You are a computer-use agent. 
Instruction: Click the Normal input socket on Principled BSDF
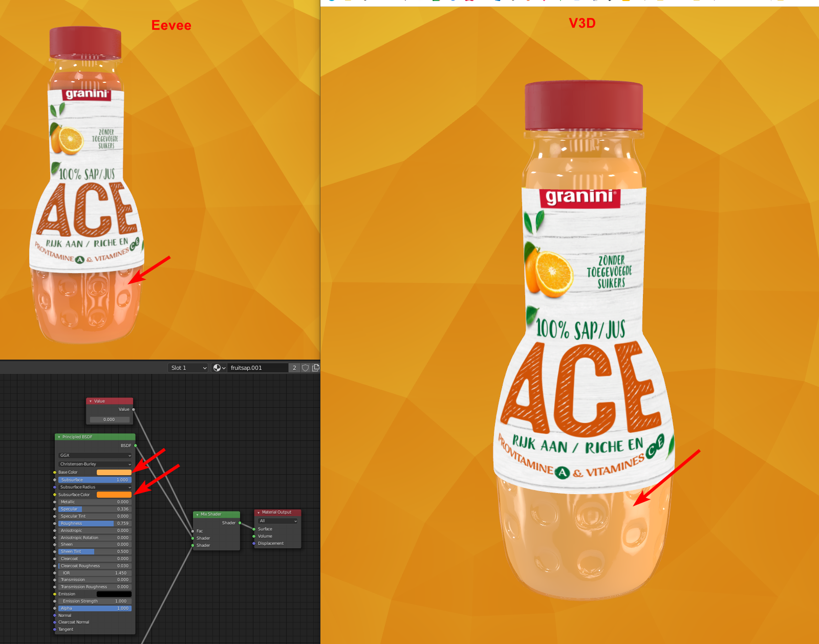pos(55,615)
